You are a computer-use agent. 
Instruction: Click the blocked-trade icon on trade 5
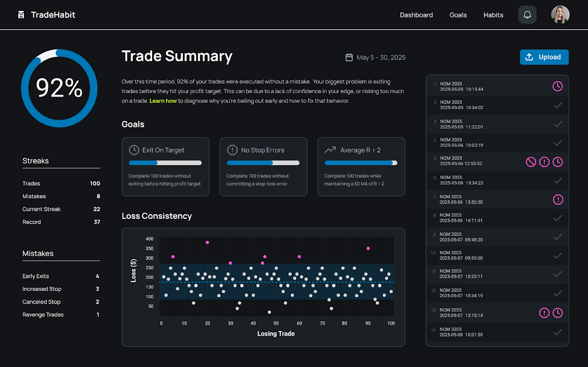point(531,162)
